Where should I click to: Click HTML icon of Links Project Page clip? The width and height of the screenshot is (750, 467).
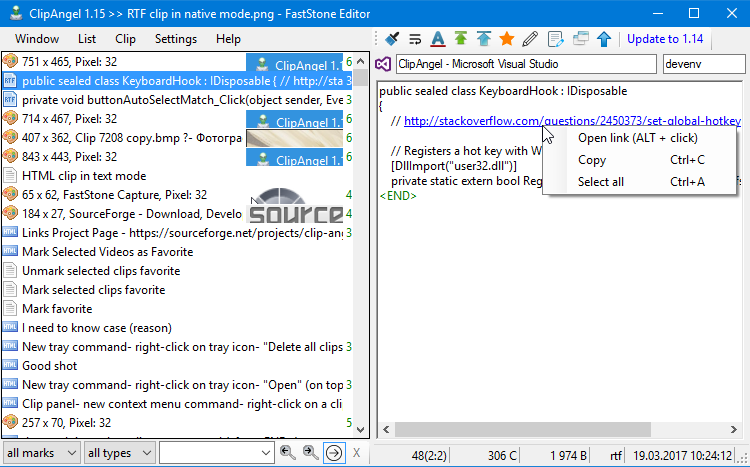point(10,233)
